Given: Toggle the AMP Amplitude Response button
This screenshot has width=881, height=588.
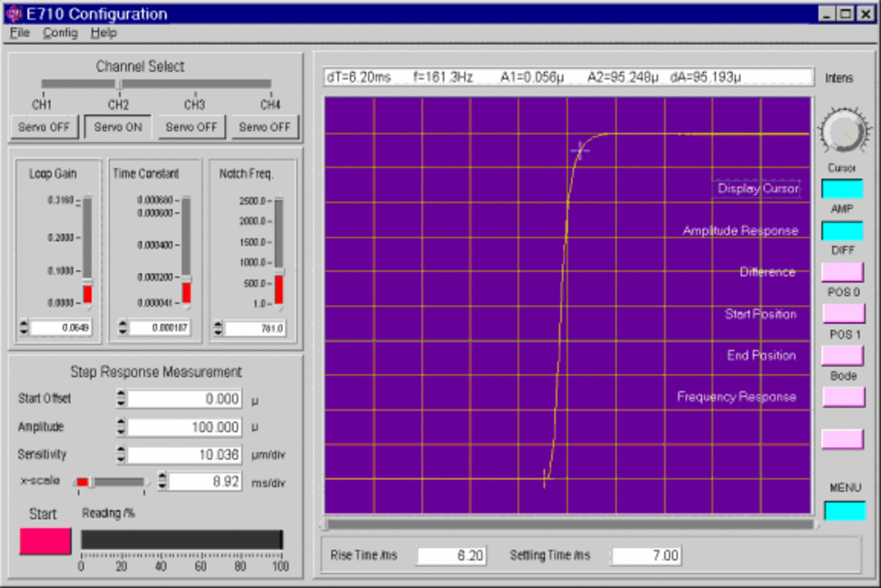Looking at the screenshot, I should pyautogui.click(x=842, y=231).
